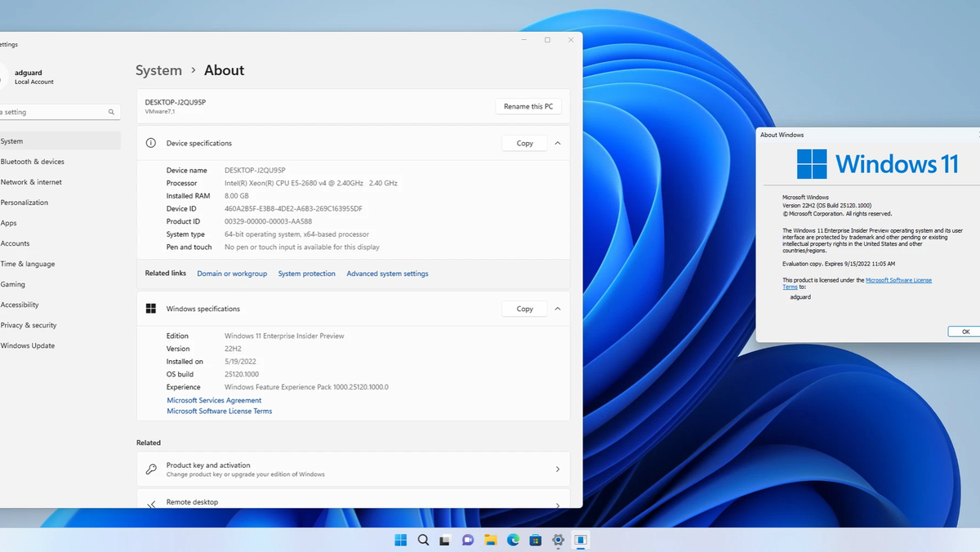980x552 pixels.
Task: Click the Processor value Intel Xeon E5-2680
Action: click(311, 183)
